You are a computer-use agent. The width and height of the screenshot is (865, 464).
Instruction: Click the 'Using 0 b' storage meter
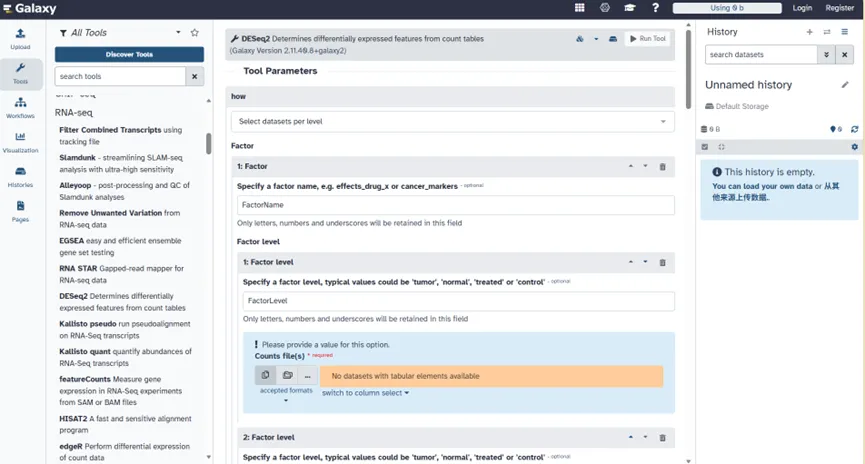click(727, 8)
